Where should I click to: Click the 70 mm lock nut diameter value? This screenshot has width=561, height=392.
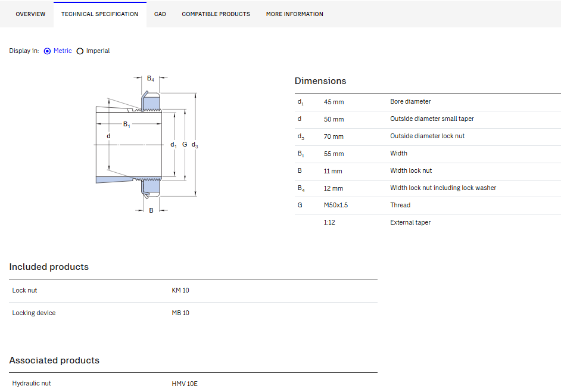pyautogui.click(x=334, y=136)
